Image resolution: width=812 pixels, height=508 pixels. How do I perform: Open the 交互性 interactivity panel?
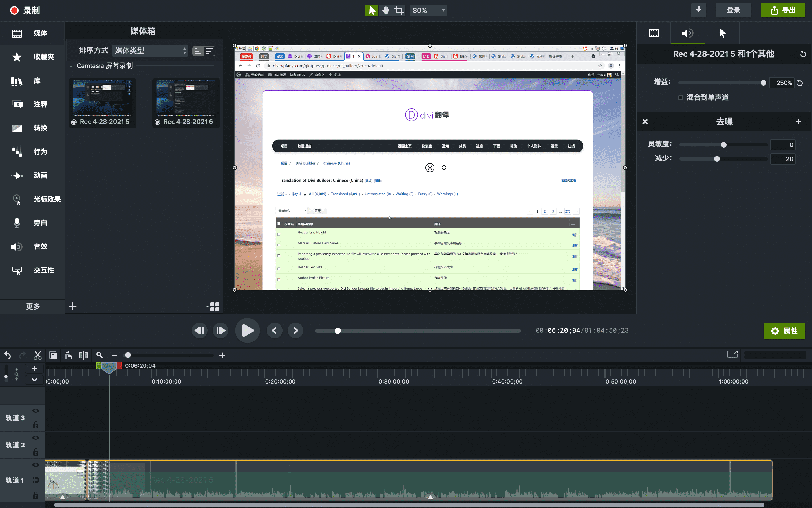point(32,270)
